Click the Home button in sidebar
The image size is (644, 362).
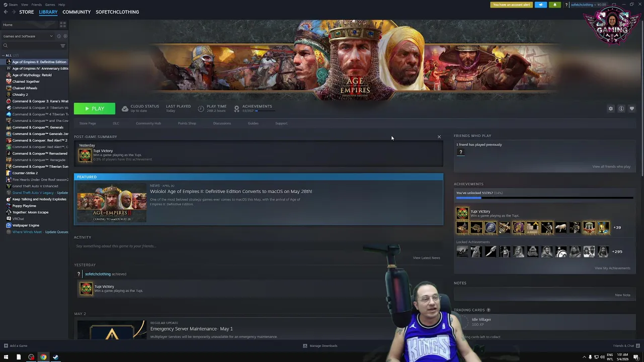(x=8, y=25)
